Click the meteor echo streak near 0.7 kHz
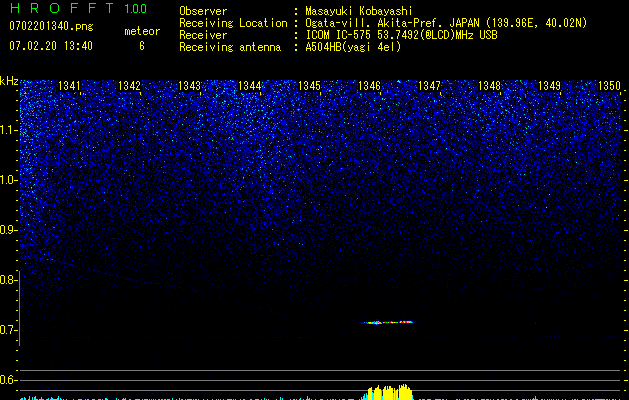This screenshot has height=400, width=629. (x=388, y=322)
